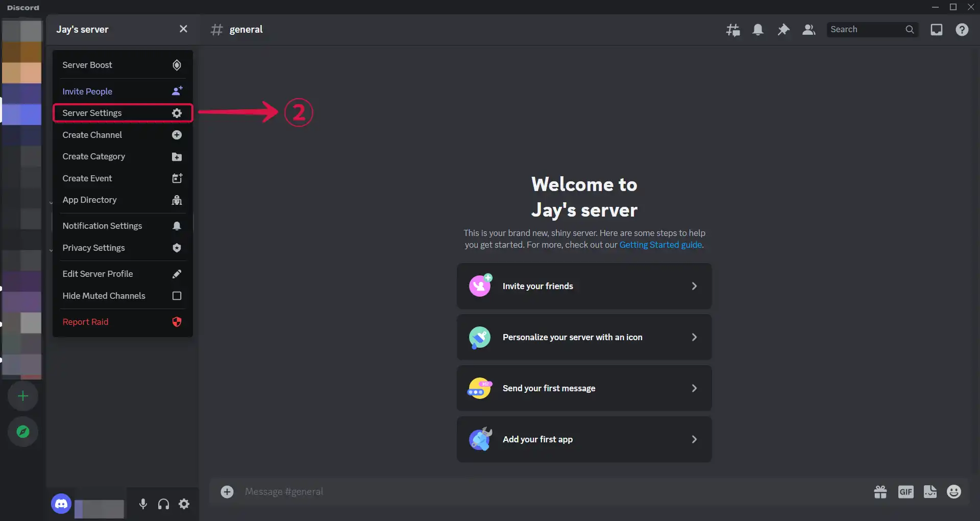
Task: Toggle headphones deafen in user panel
Action: click(163, 504)
